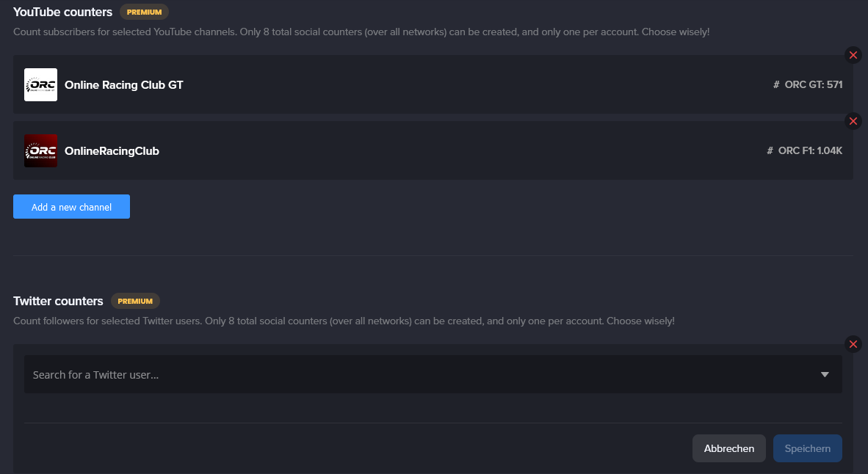Click the YouTube counters PREMIUM badge

pyautogui.click(x=144, y=12)
